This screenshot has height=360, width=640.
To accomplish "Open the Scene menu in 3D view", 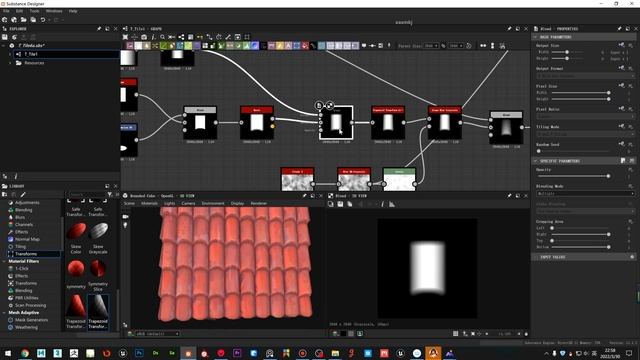I will (129, 203).
